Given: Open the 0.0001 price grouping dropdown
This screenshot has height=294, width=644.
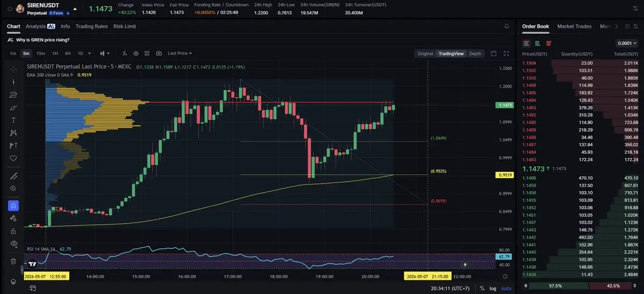Looking at the screenshot, I should click(x=627, y=44).
